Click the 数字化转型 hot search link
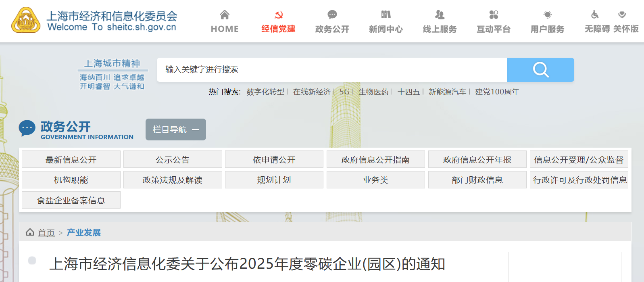The height and width of the screenshot is (282, 644). coord(265,92)
